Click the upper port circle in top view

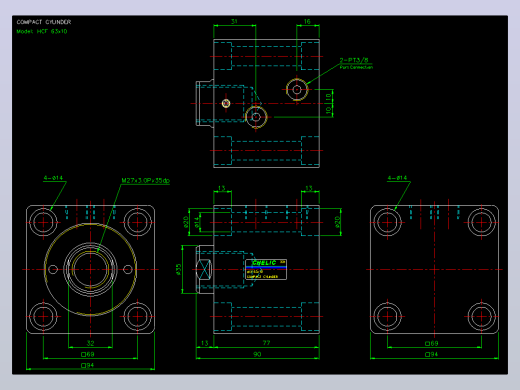[x=297, y=89]
